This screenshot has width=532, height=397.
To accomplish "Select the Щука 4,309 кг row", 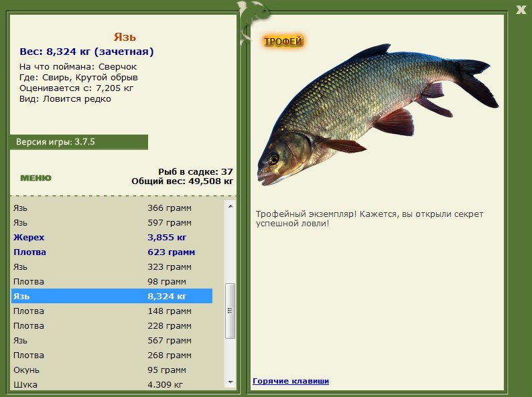I will coord(112,384).
